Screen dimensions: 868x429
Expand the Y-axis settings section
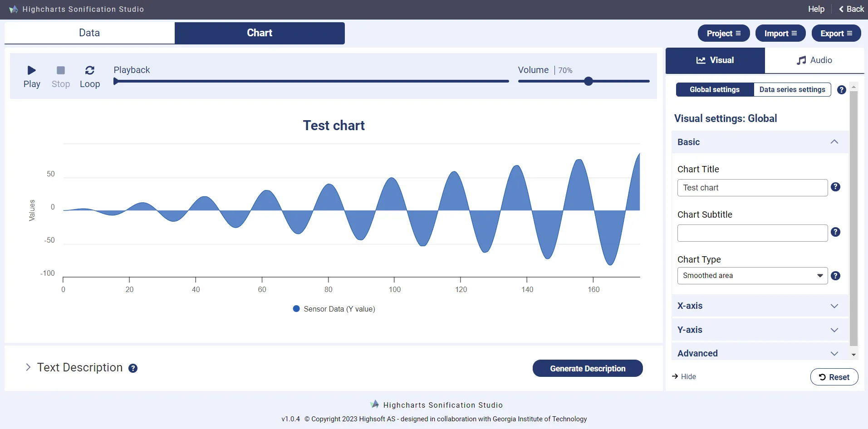coord(760,330)
